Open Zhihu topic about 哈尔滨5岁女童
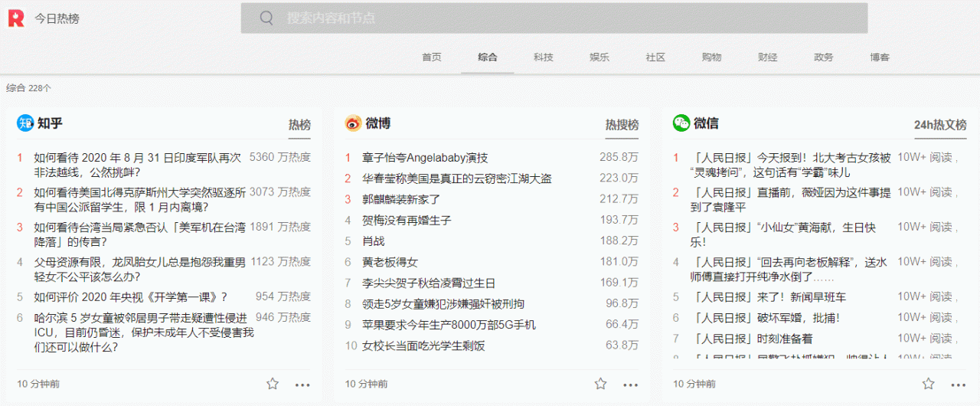This screenshot has height=406, width=980. [143, 332]
